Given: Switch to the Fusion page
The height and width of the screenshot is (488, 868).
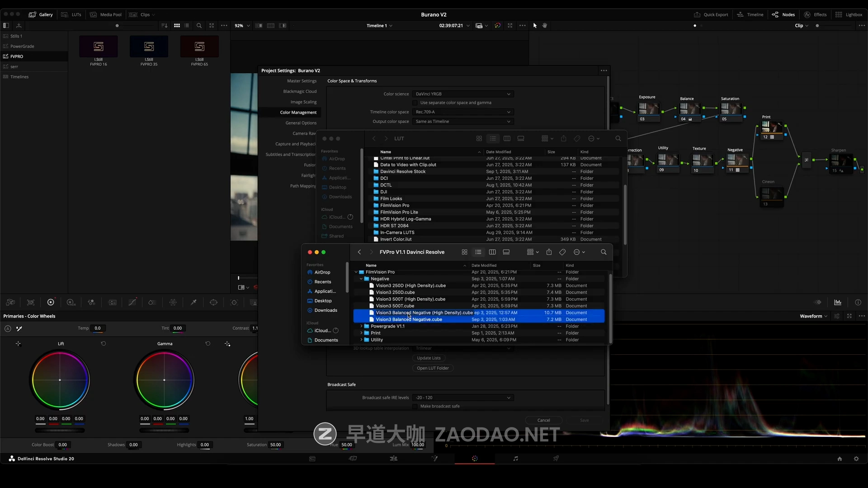Looking at the screenshot, I should coord(435,458).
